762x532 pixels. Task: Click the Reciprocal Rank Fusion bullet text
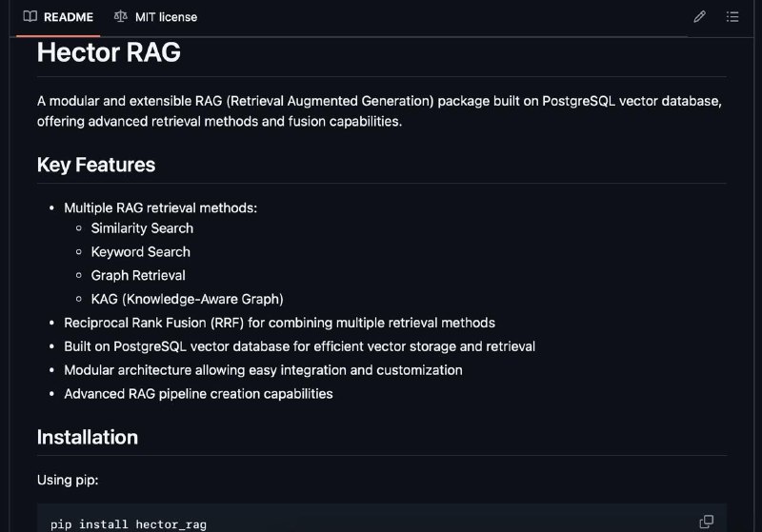[279, 323]
